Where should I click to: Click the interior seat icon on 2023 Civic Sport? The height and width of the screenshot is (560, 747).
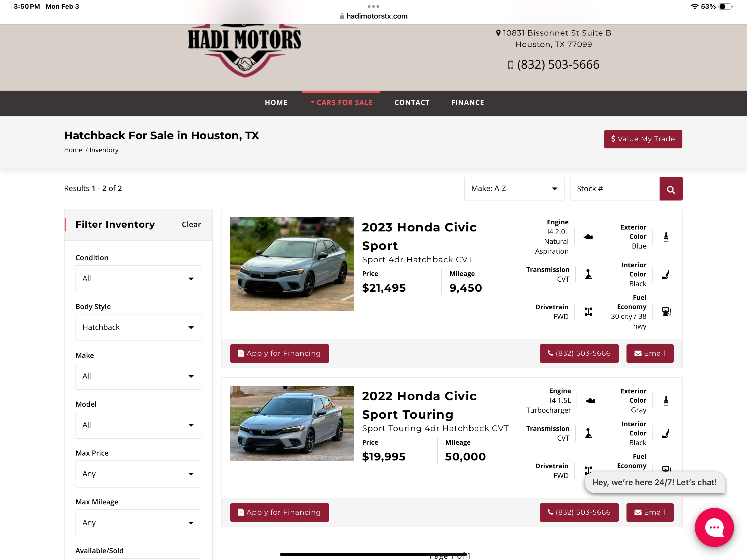click(x=666, y=274)
